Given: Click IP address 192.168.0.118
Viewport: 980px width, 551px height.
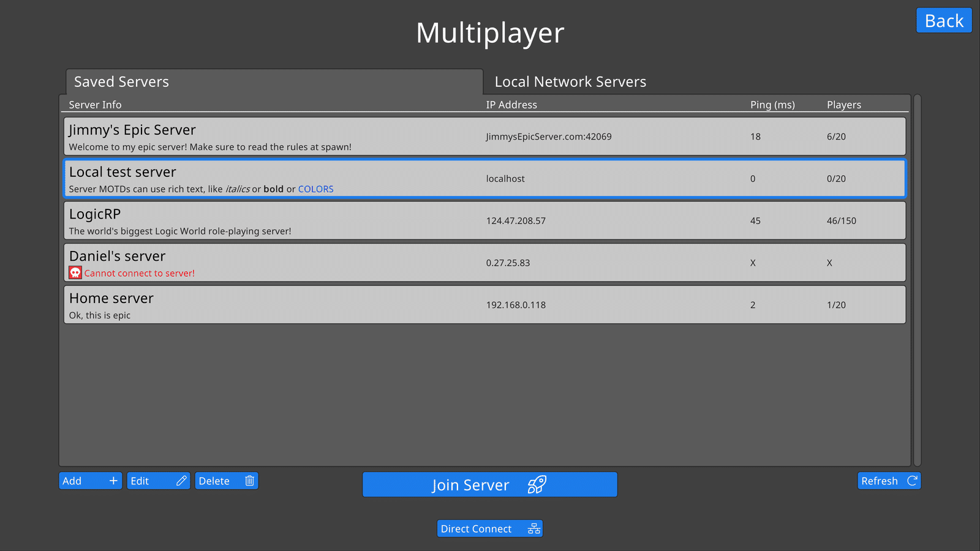Looking at the screenshot, I should [x=516, y=305].
